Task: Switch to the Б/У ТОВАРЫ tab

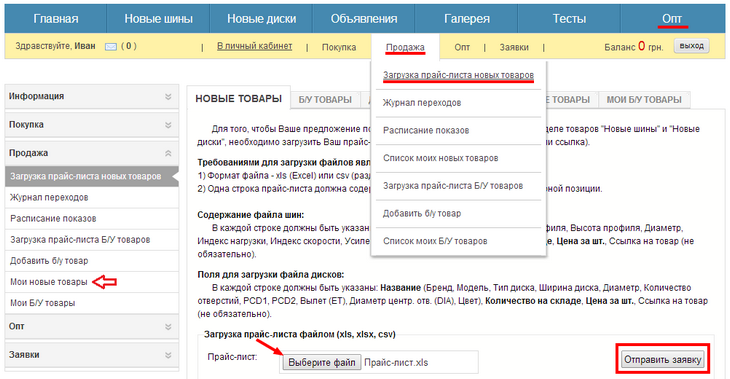Action: 325,100
